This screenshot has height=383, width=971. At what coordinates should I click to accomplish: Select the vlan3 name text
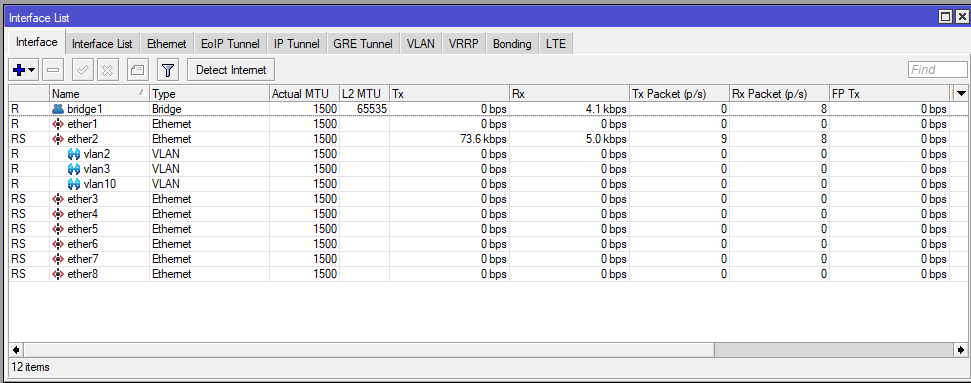pyautogui.click(x=97, y=169)
